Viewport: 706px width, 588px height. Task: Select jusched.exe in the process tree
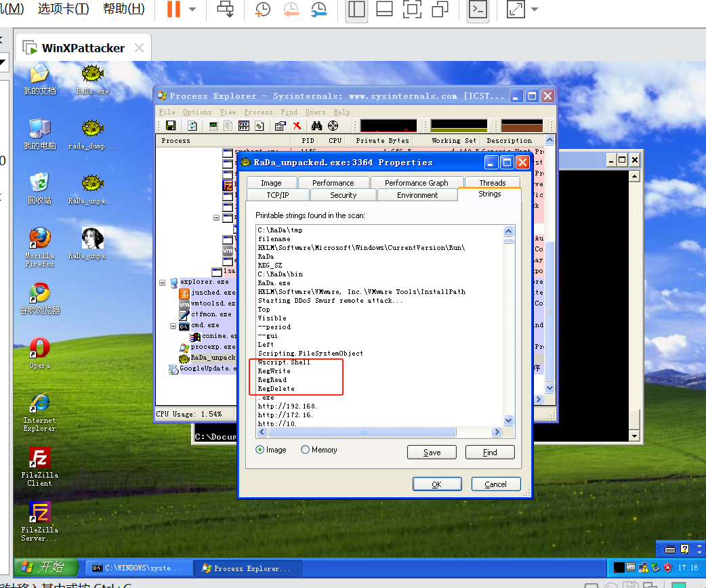[x=207, y=293]
